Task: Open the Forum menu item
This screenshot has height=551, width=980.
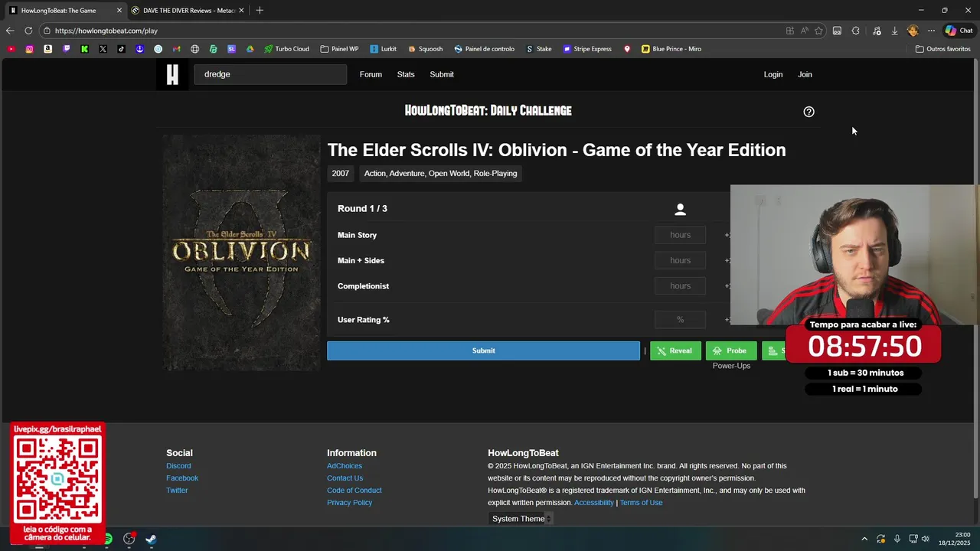Action: (371, 74)
